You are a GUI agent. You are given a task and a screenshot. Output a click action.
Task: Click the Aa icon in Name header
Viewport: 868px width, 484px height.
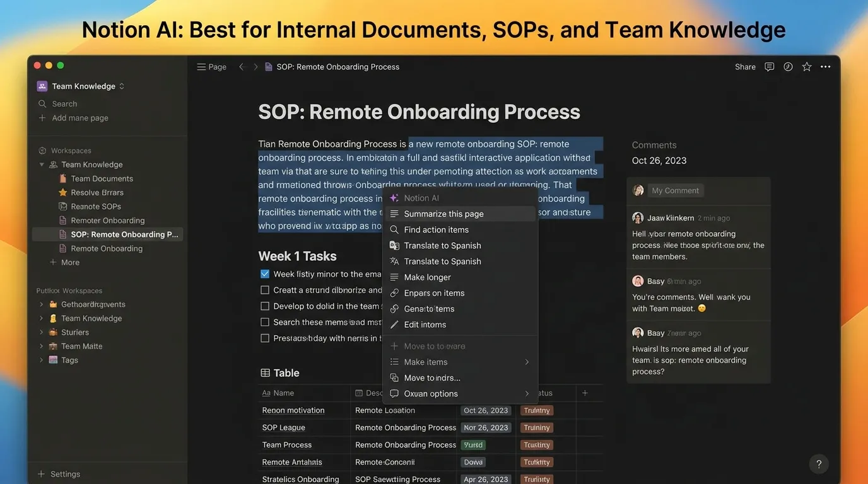266,393
